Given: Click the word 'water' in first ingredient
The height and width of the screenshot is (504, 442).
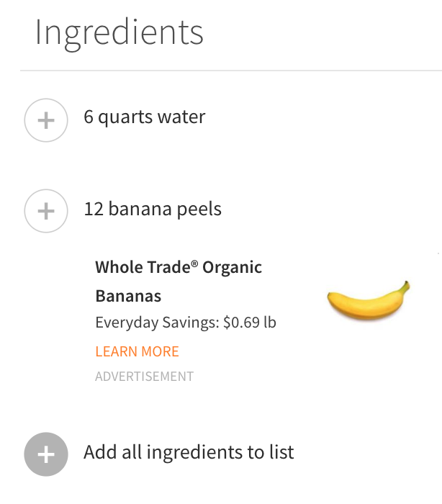Looking at the screenshot, I should tap(183, 117).
